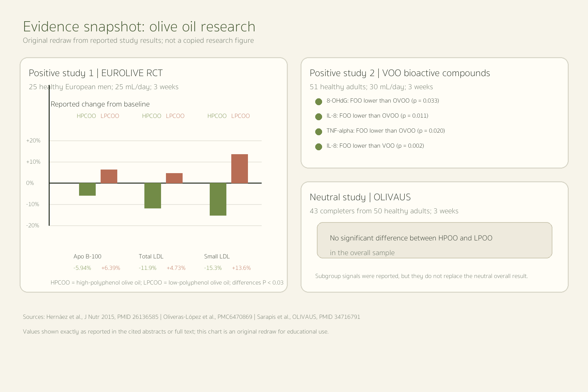Click the bullet beside IL-8 FOO lower than VOO
This screenshot has height=392, width=588.
[318, 147]
